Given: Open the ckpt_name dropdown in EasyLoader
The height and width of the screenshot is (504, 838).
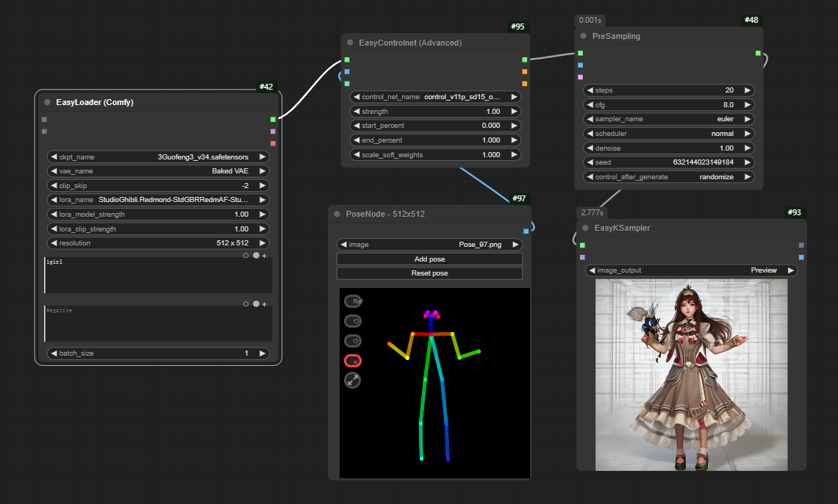Looking at the screenshot, I should pyautogui.click(x=158, y=156).
